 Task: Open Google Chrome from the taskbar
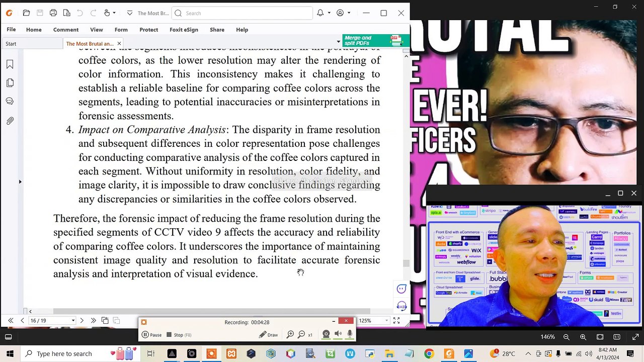429,353
